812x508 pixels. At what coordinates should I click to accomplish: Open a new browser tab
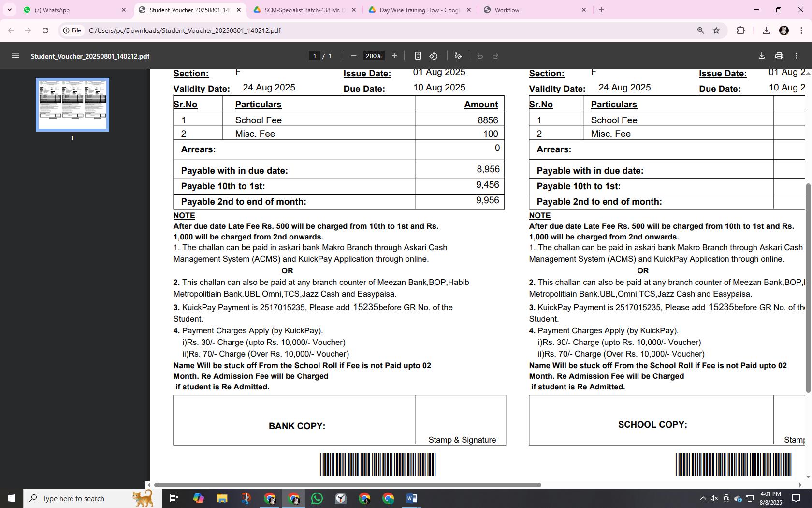[x=601, y=10]
